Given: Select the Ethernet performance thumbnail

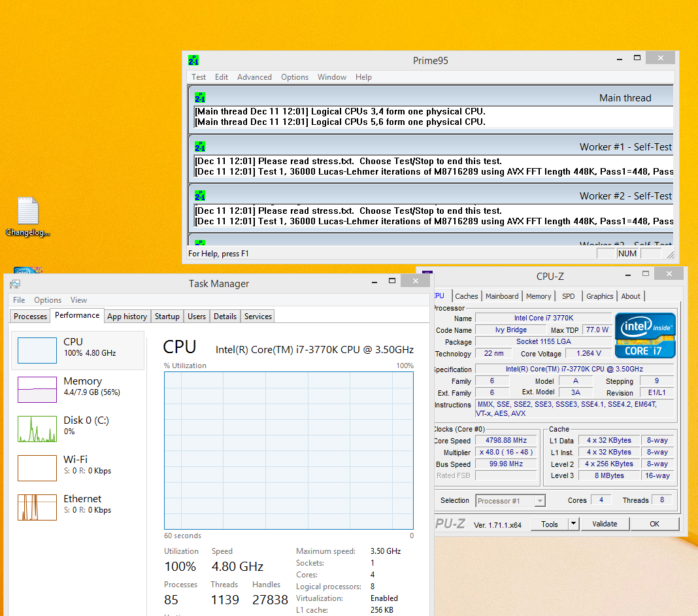Looking at the screenshot, I should 37,507.
